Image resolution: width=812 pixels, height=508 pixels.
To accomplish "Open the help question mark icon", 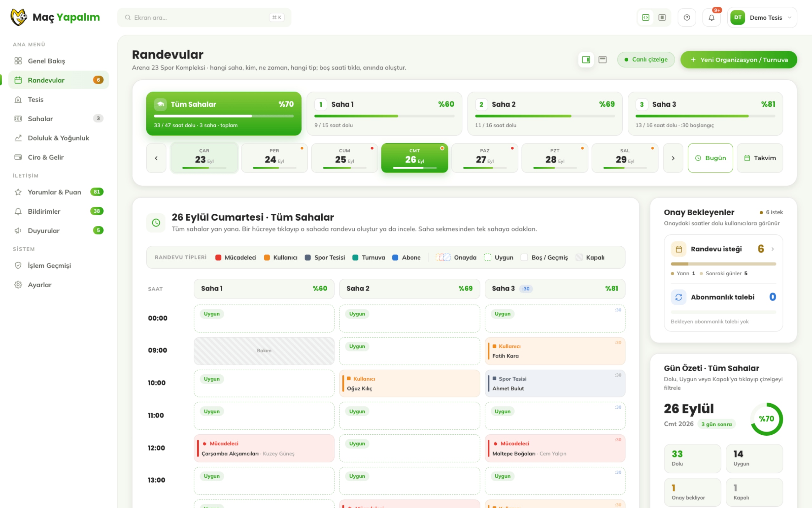I will tap(687, 17).
